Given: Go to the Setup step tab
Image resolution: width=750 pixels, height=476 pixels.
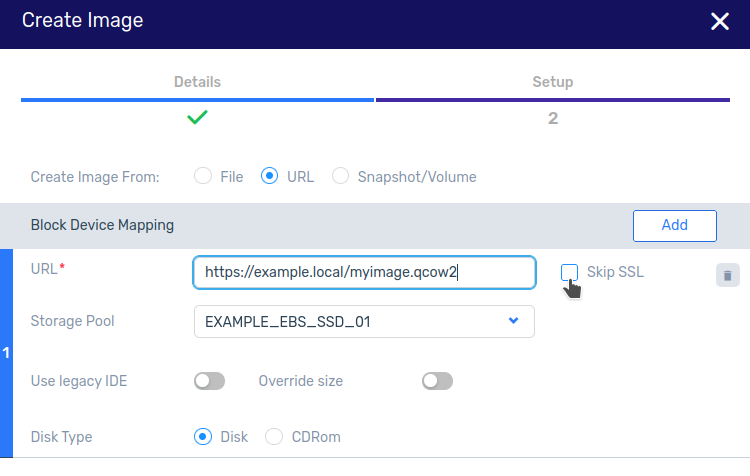Looking at the screenshot, I should pyautogui.click(x=552, y=82).
